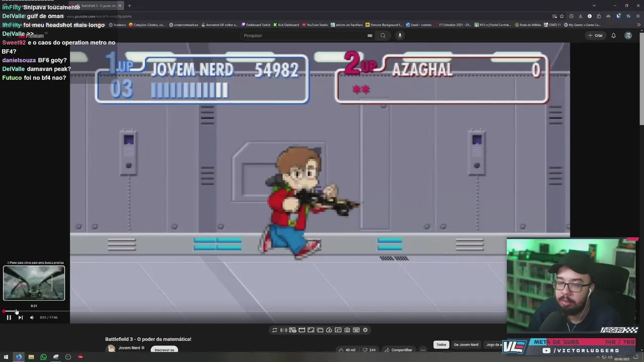
Task: Open the 'STATS F1' bookmark
Action: [552, 25]
